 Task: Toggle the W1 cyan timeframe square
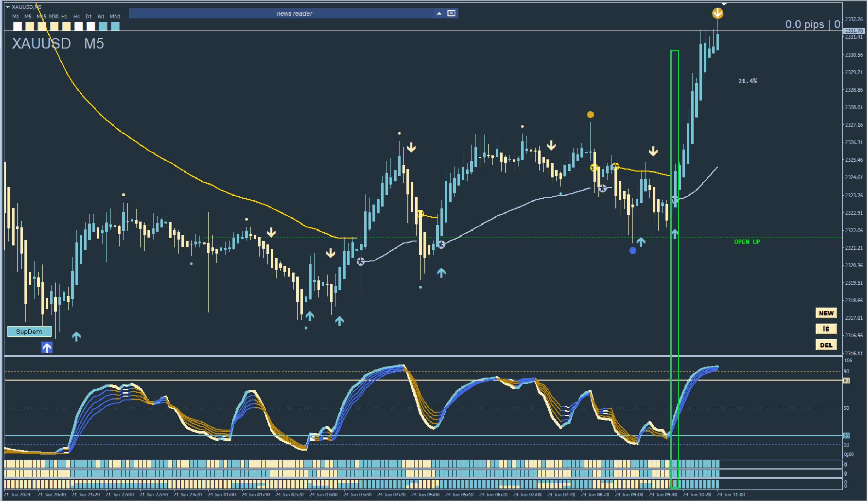103,27
